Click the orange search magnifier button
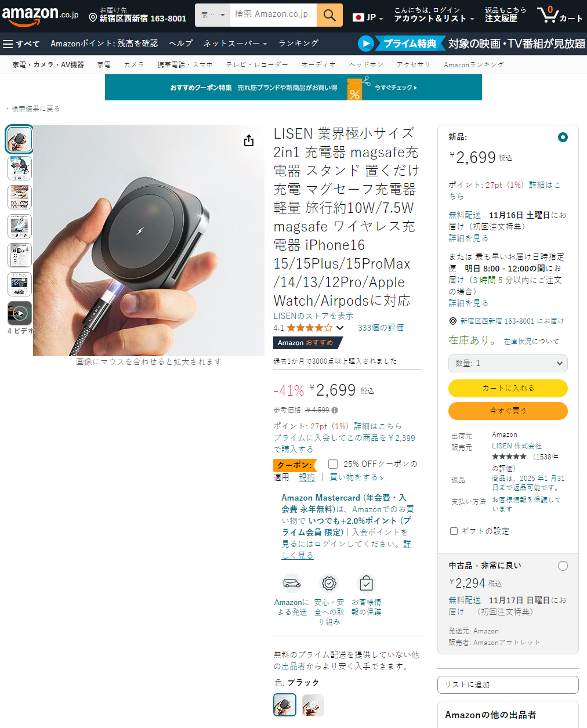Viewport: 587px width, 728px height. pos(329,15)
